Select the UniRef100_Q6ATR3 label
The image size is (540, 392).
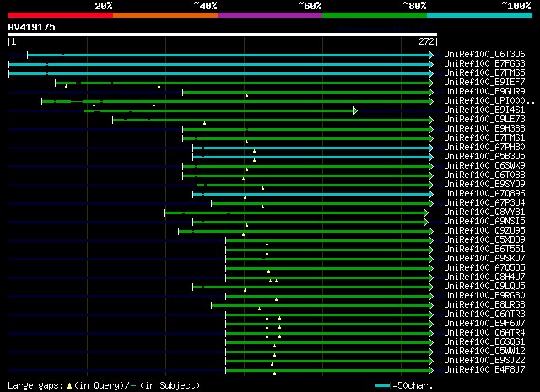[484, 314]
